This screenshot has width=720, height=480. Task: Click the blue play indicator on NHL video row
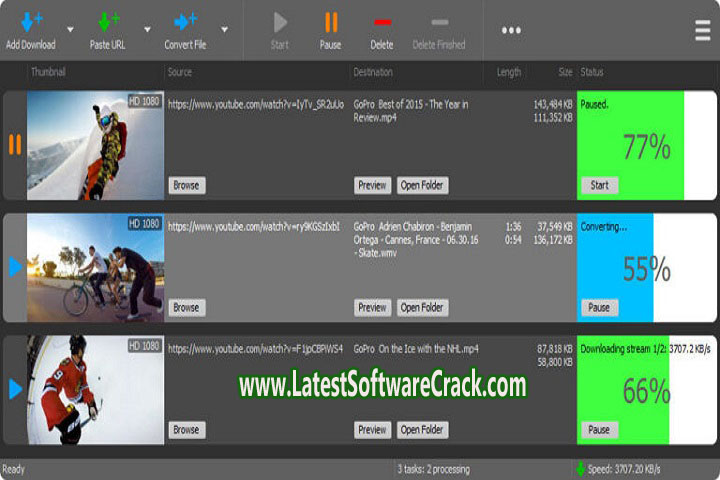coord(14,389)
